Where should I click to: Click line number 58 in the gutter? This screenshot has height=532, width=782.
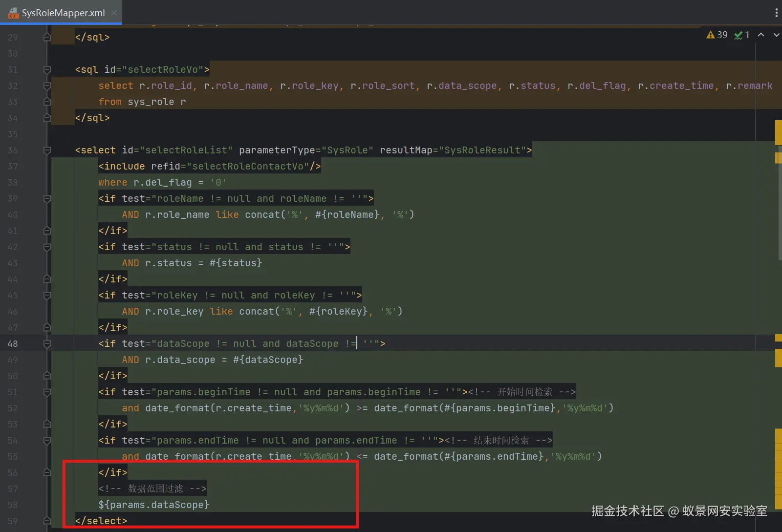[x=13, y=505]
